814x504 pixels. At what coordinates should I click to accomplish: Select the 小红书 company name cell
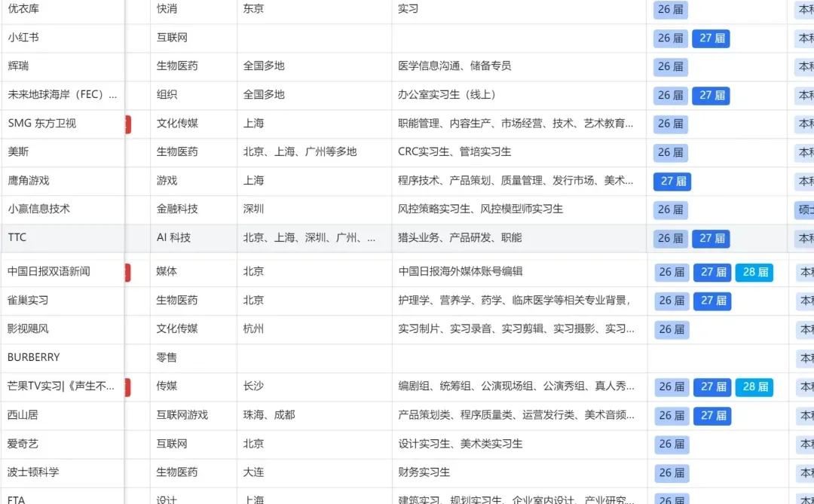click(x=23, y=38)
